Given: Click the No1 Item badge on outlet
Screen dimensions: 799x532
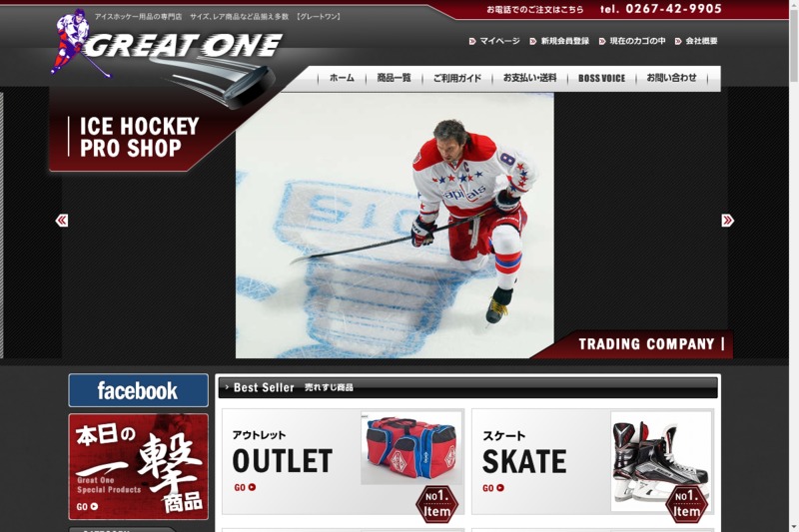Looking at the screenshot, I should pyautogui.click(x=436, y=504).
